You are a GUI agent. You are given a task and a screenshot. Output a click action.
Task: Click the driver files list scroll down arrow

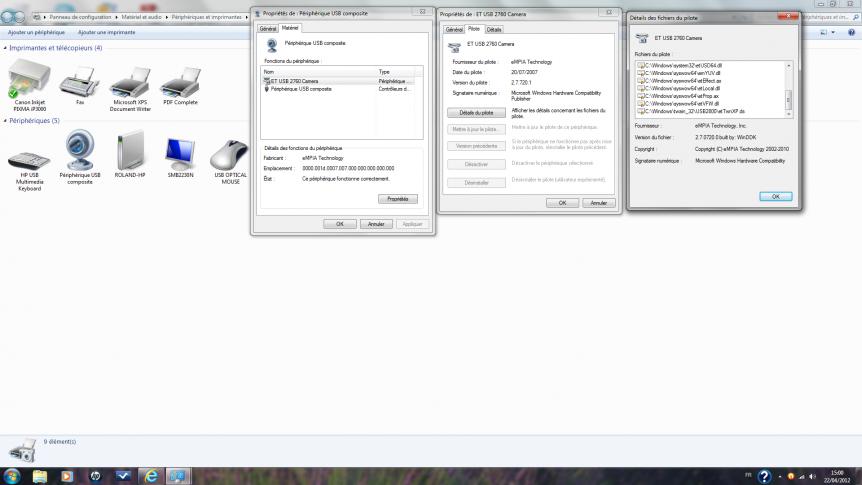[788, 113]
